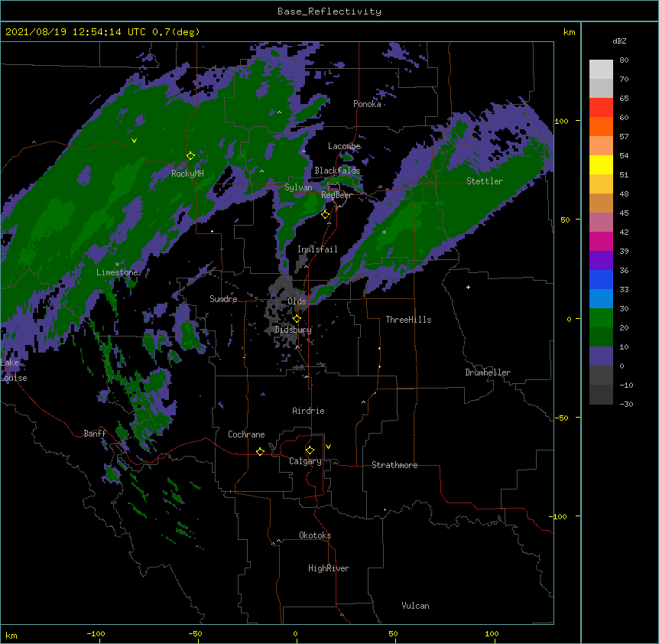Click the red swatch in dBZ legend

tap(601, 108)
